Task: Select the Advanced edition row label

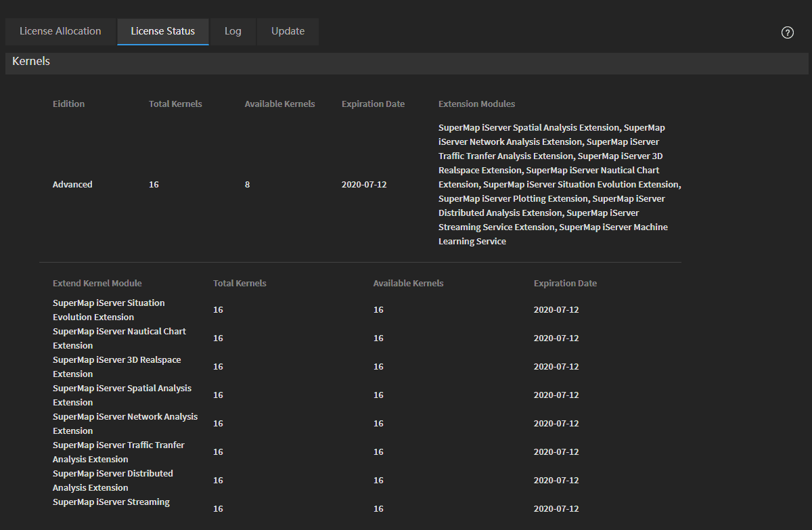Action: [72, 185]
